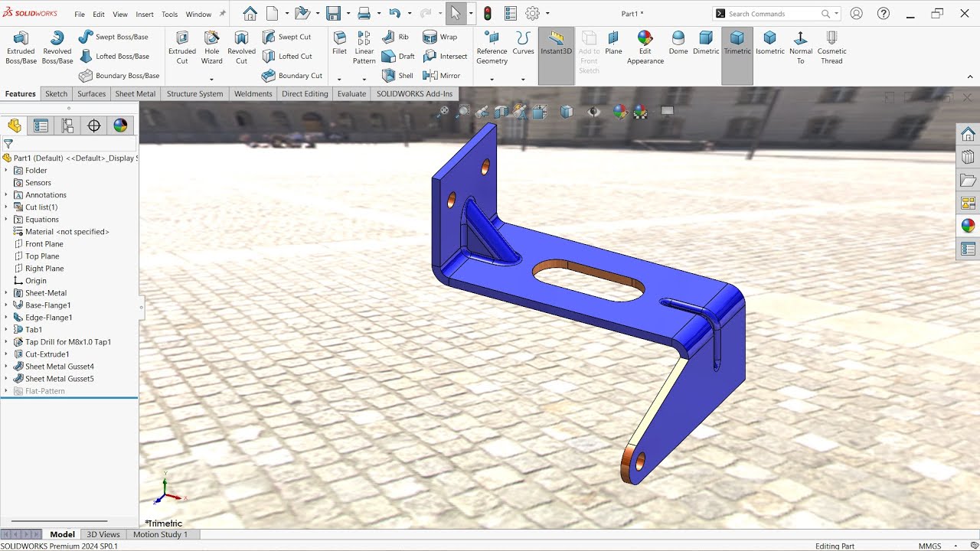Choose Lofted Cut

[x=287, y=56]
